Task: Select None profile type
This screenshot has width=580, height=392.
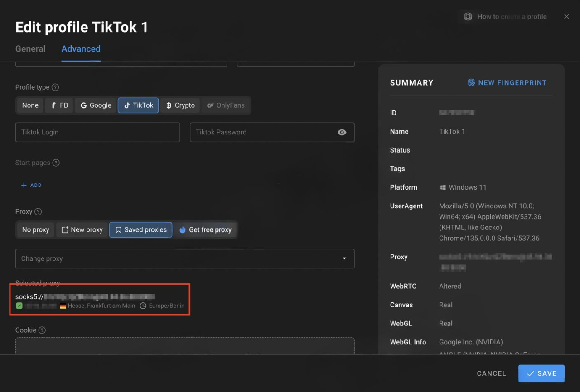Action: [30, 105]
